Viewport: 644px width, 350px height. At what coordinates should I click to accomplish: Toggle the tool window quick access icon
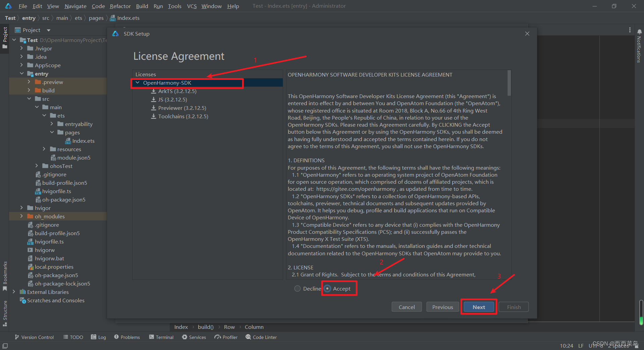[x=5, y=346]
